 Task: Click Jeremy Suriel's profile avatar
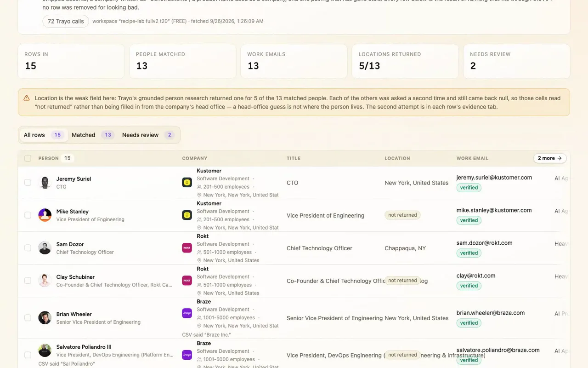point(45,183)
